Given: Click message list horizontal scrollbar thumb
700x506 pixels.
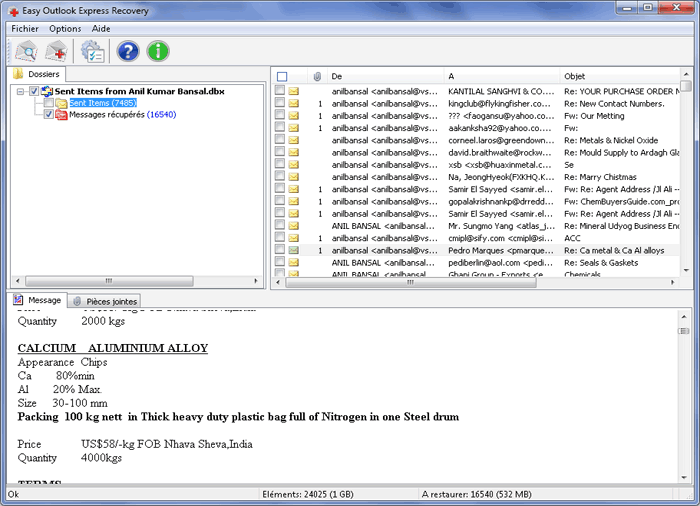Looking at the screenshot, I should pos(410,282).
